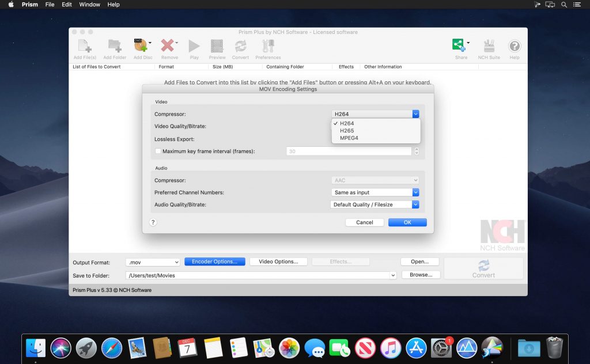Open Launchpad from the dock
590x364 pixels.
pos(86,348)
